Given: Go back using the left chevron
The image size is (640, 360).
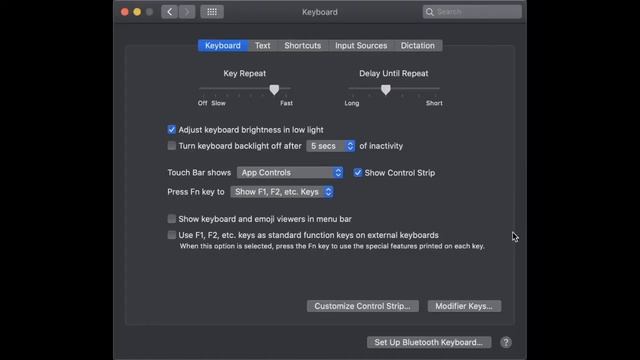Looking at the screenshot, I should pos(169,12).
